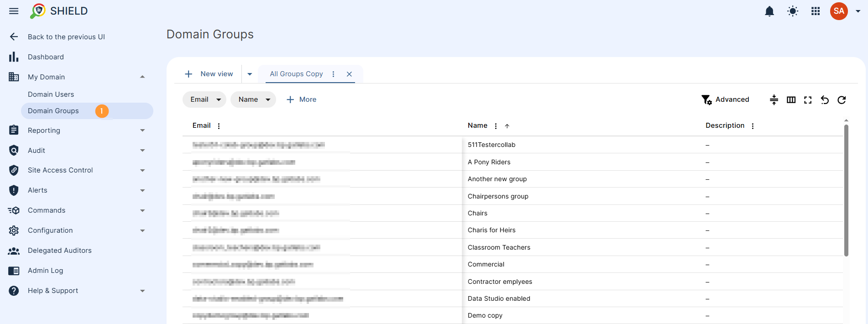
Task: Open the notifications bell
Action: click(x=769, y=11)
